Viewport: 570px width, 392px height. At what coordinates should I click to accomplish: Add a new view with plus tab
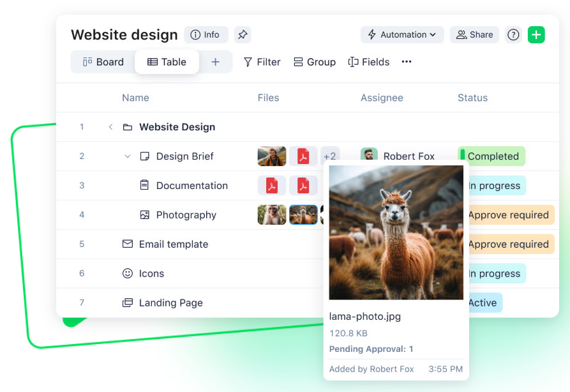[215, 62]
